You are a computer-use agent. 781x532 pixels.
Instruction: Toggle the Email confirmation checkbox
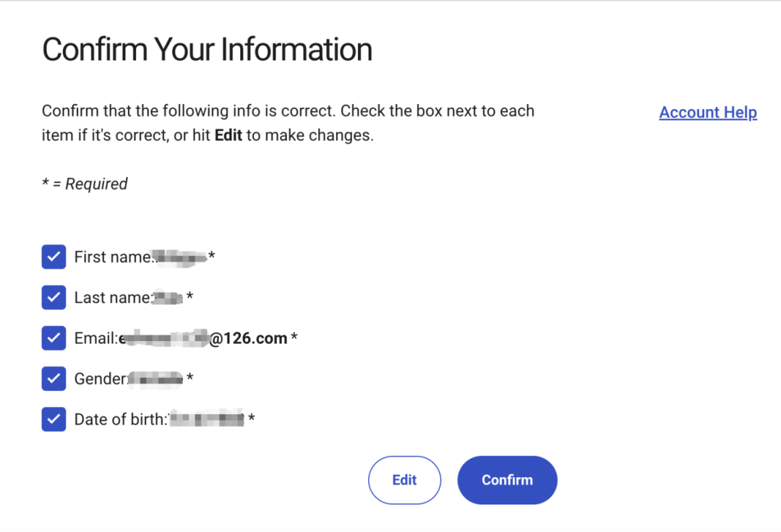click(x=54, y=338)
